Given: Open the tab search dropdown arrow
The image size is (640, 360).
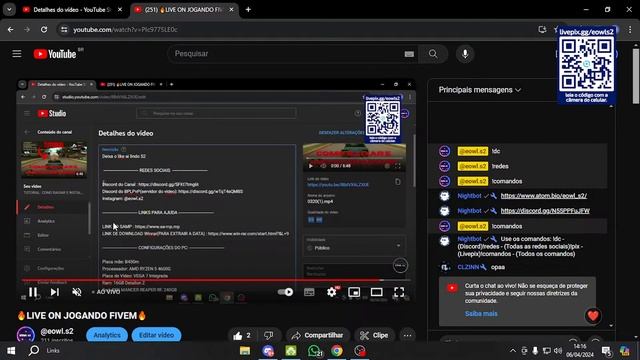Looking at the screenshot, I should [9, 9].
